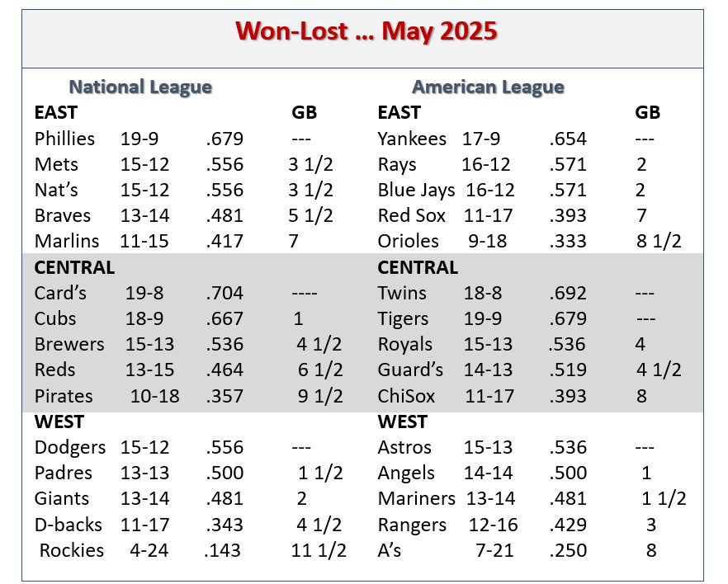Viewport: 728px width, 584px height.
Task: Click the Rockies 4-24 record
Action: pyautogui.click(x=149, y=551)
